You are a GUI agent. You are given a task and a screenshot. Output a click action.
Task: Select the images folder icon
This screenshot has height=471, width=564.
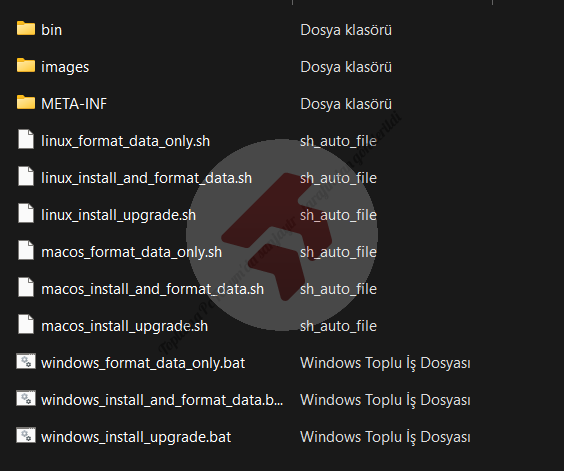[26, 65]
